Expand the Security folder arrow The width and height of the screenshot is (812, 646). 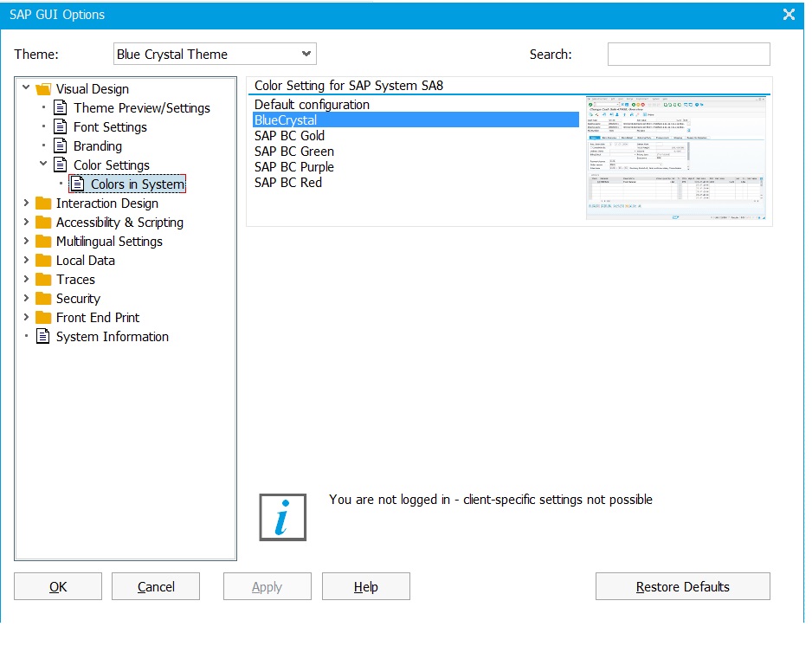coord(26,298)
